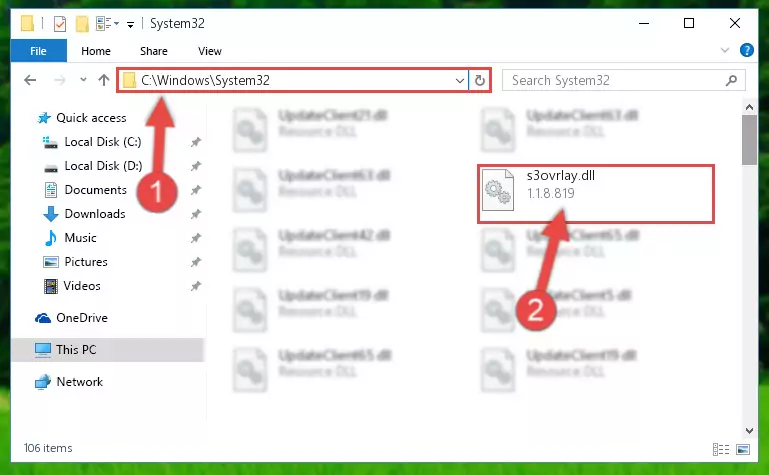
Task: Click the vertical scrollbar thumb
Action: (x=749, y=140)
